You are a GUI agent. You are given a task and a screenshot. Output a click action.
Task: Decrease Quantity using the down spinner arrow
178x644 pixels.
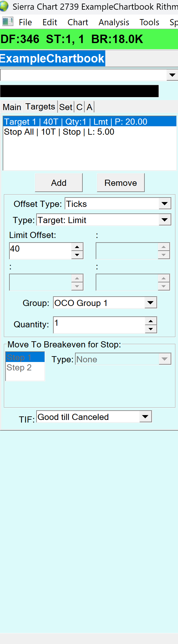151,329
